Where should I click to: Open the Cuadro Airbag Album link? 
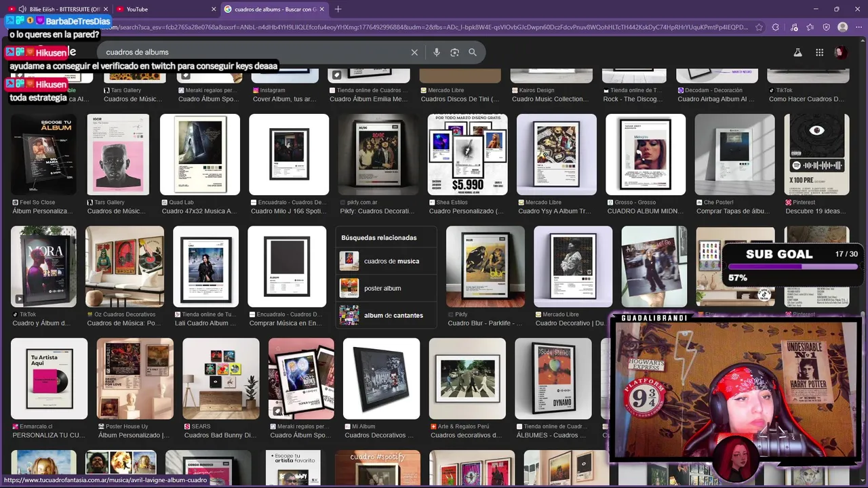(x=716, y=99)
